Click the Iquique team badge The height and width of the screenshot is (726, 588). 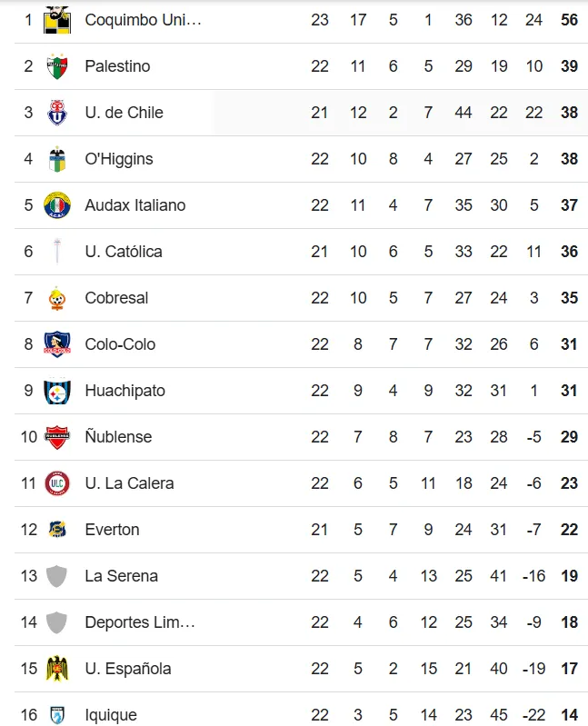tap(57, 715)
